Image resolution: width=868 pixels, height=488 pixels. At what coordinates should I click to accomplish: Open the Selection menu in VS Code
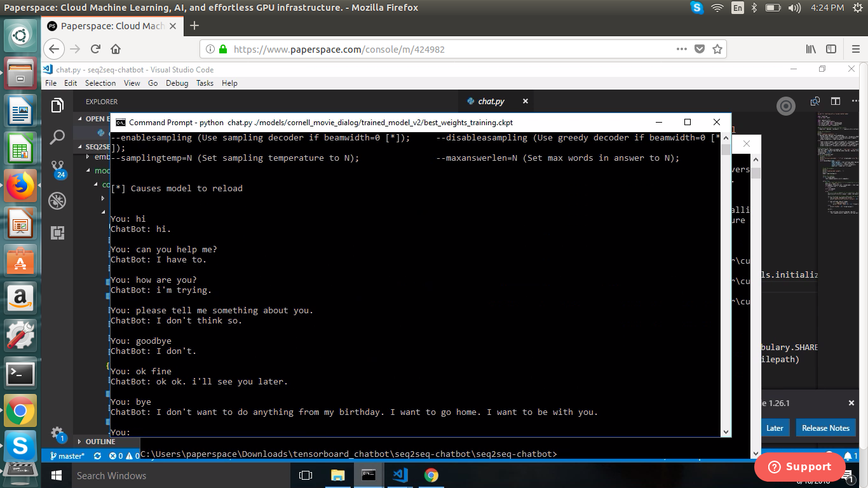click(x=100, y=83)
